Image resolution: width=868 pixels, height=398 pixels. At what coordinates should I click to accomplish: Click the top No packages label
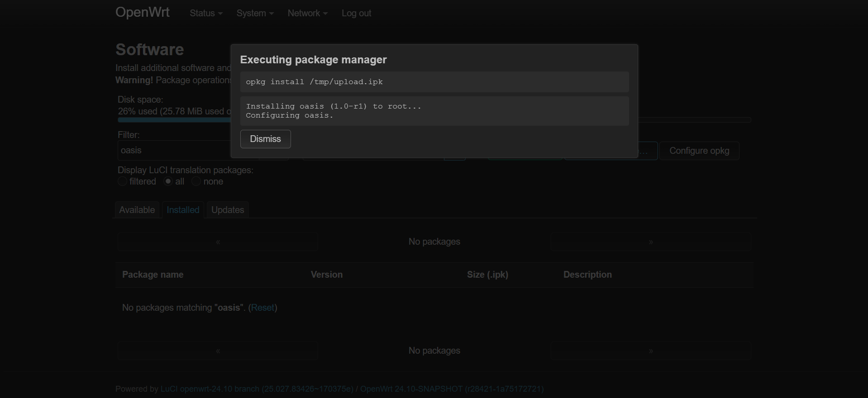click(x=434, y=242)
